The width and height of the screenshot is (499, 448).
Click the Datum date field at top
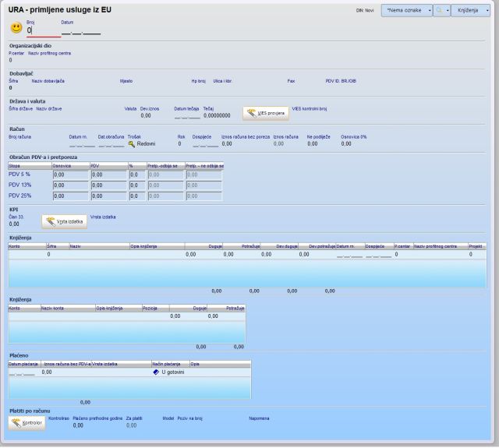(x=81, y=31)
